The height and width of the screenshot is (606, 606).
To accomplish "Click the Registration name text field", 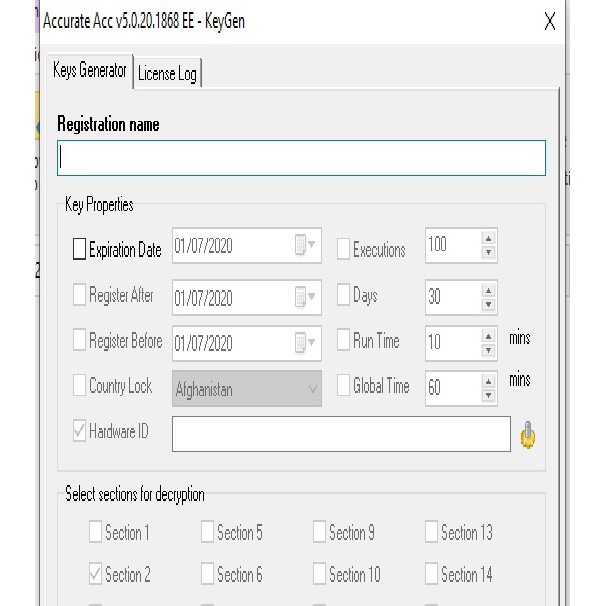I will [301, 158].
